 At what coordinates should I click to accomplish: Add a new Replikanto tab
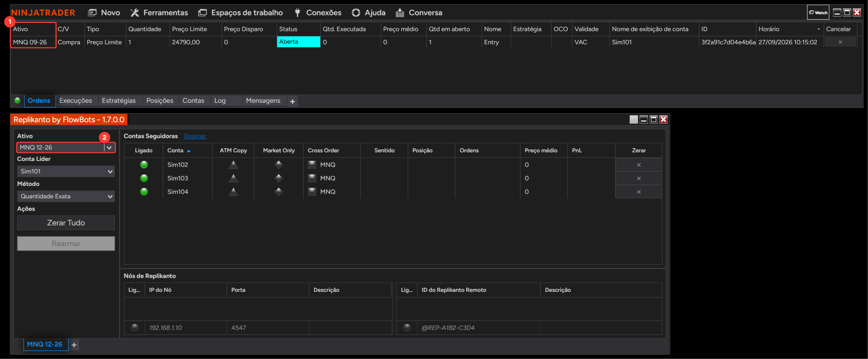click(74, 345)
